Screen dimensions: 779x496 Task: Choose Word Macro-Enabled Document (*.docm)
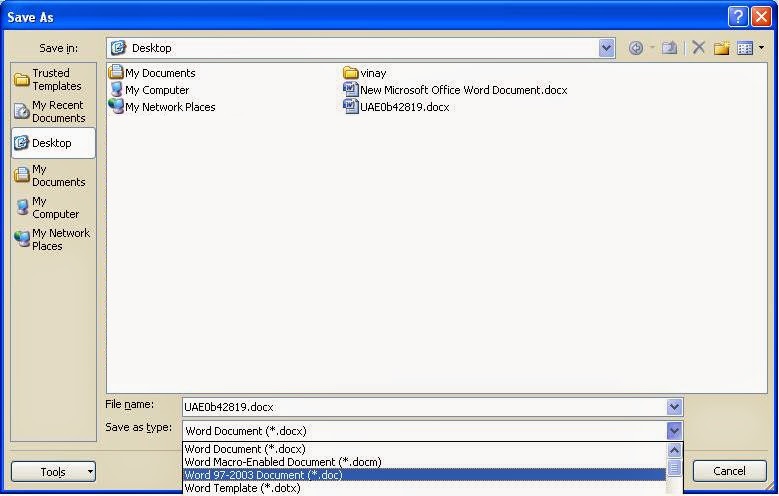pos(424,462)
